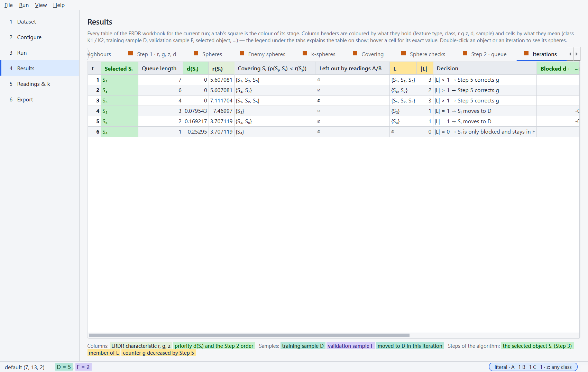Open the Help menu
Screen dimensions: 588x372
click(59, 5)
